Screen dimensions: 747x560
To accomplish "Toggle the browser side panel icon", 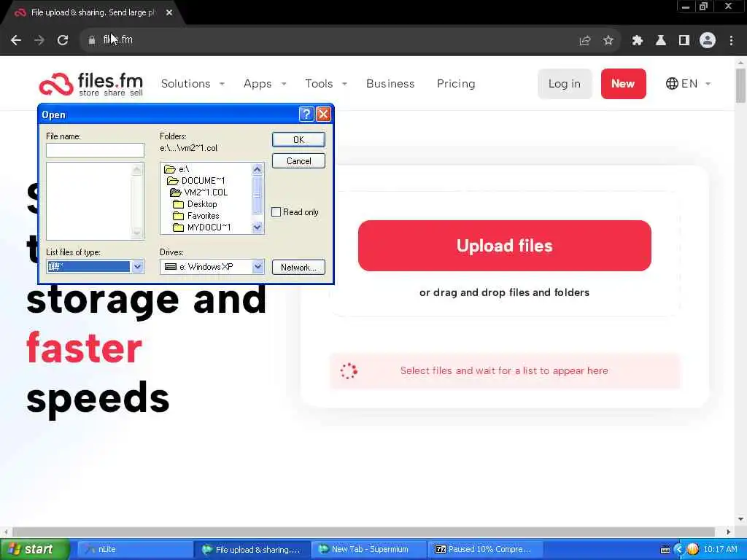I will tap(684, 41).
